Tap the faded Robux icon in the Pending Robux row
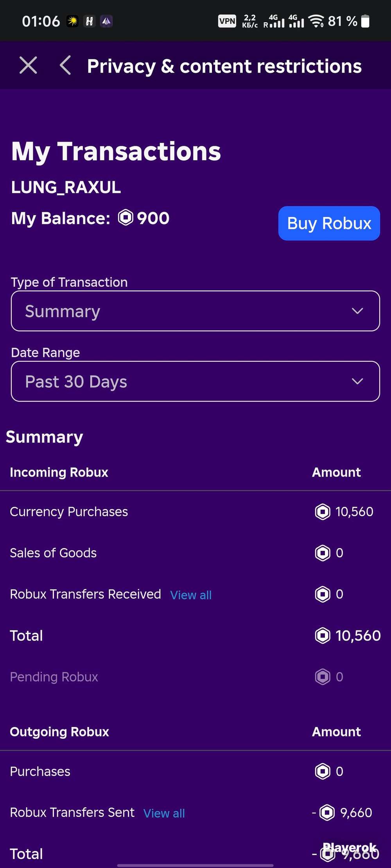This screenshot has height=868, width=391. click(323, 677)
